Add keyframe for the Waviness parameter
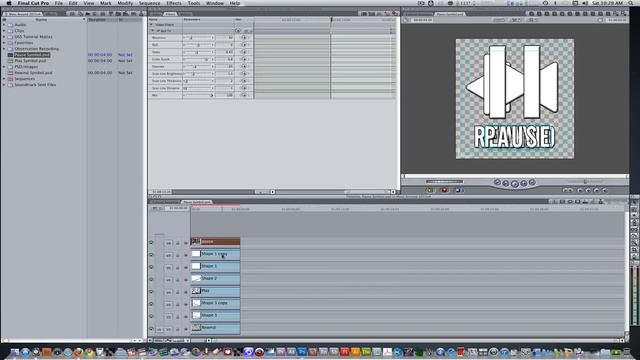This screenshot has width=640, height=360. click(x=244, y=38)
